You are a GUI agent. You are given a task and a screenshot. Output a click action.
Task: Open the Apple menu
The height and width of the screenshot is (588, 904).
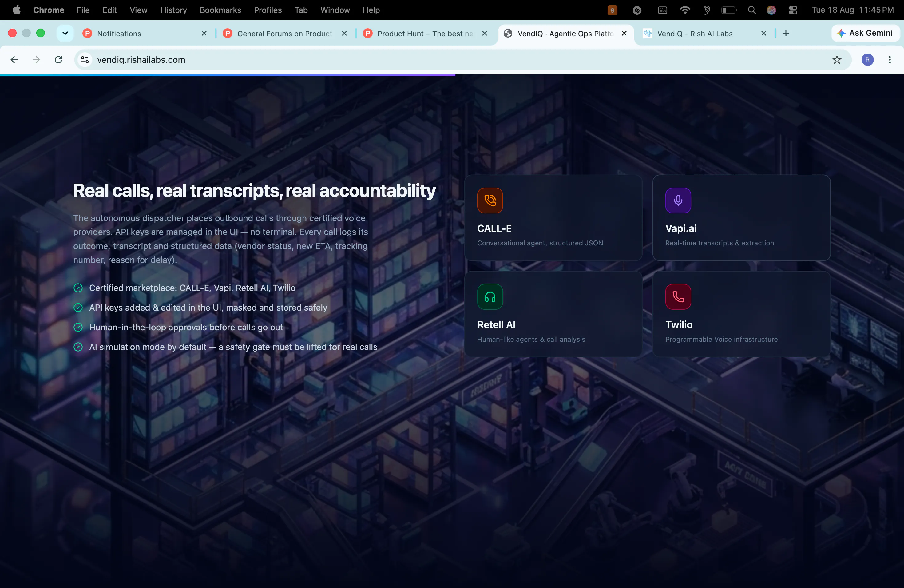click(x=16, y=10)
